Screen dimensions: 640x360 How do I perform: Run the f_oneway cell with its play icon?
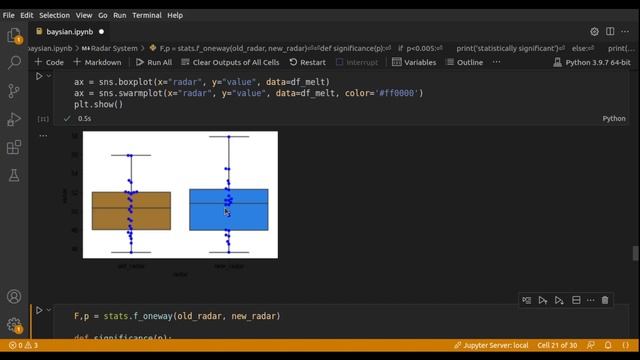click(x=39, y=310)
